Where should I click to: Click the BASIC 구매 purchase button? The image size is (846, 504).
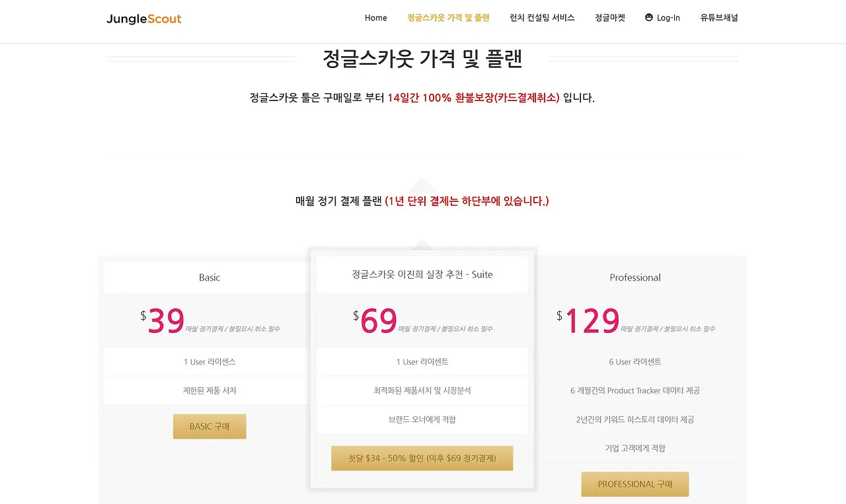pos(210,426)
